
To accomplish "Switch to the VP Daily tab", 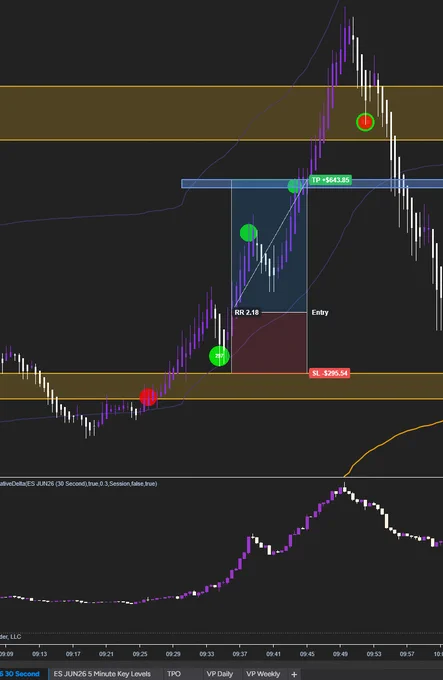I will (x=219, y=673).
